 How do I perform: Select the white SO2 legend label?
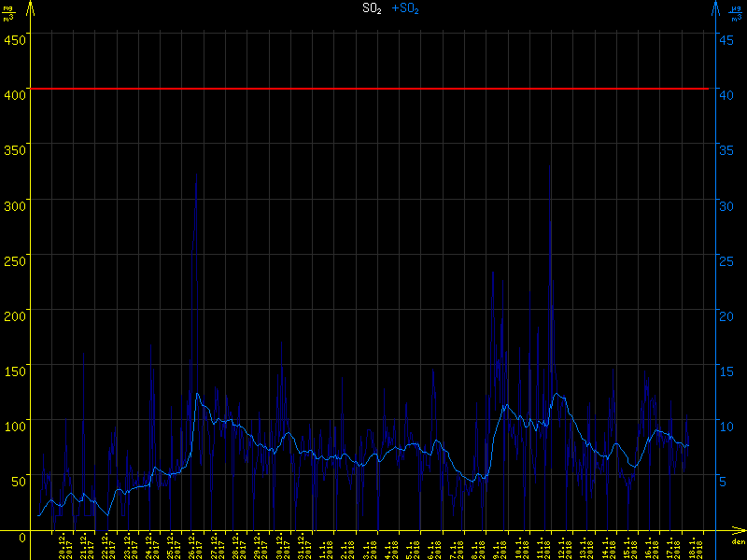coord(372,8)
